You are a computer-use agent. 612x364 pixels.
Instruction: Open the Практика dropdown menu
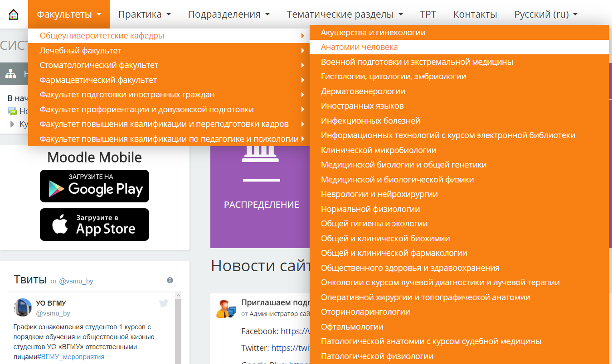[x=144, y=14]
